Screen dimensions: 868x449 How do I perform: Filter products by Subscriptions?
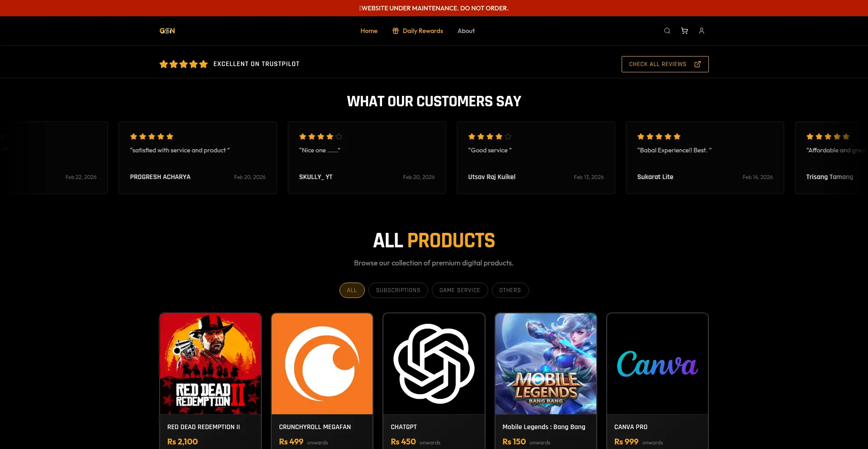coord(398,290)
